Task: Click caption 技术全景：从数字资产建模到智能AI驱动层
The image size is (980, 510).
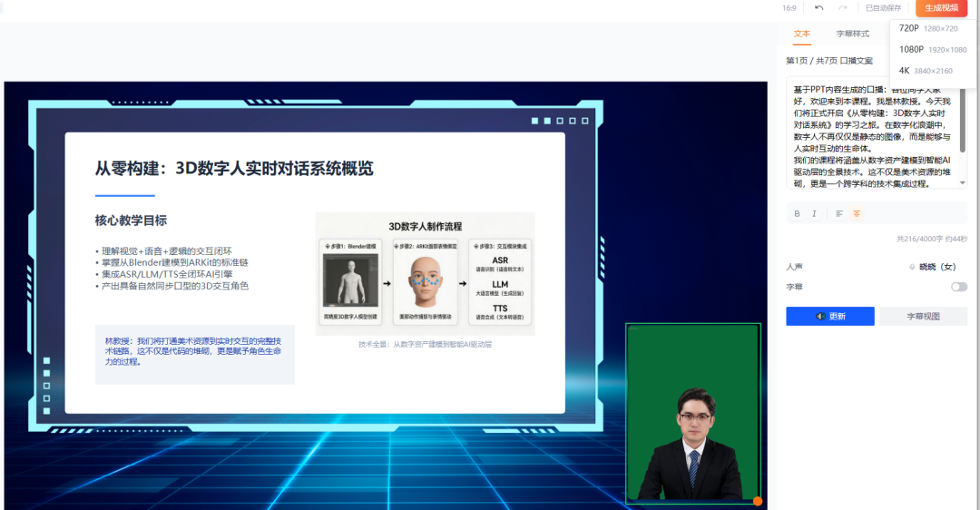Action: click(x=425, y=344)
